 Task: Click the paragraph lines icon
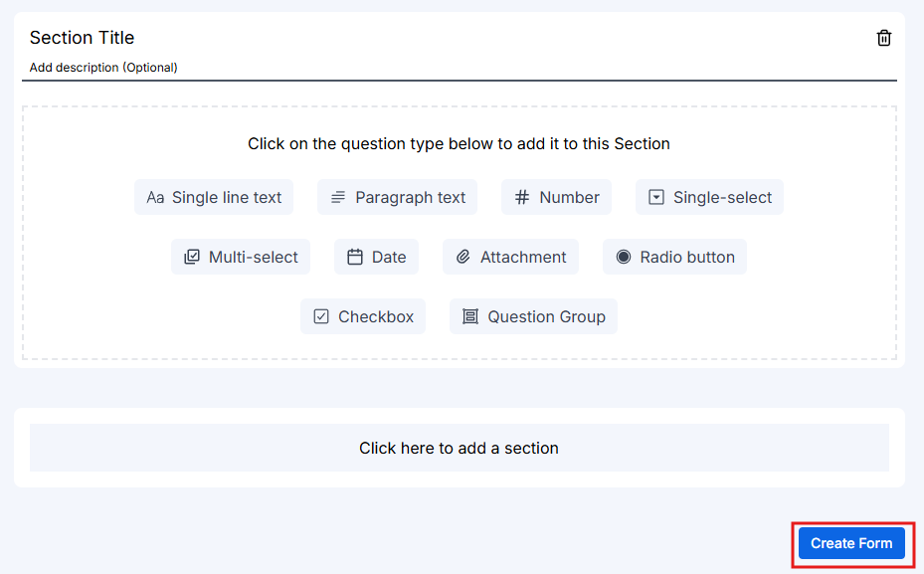click(x=338, y=197)
